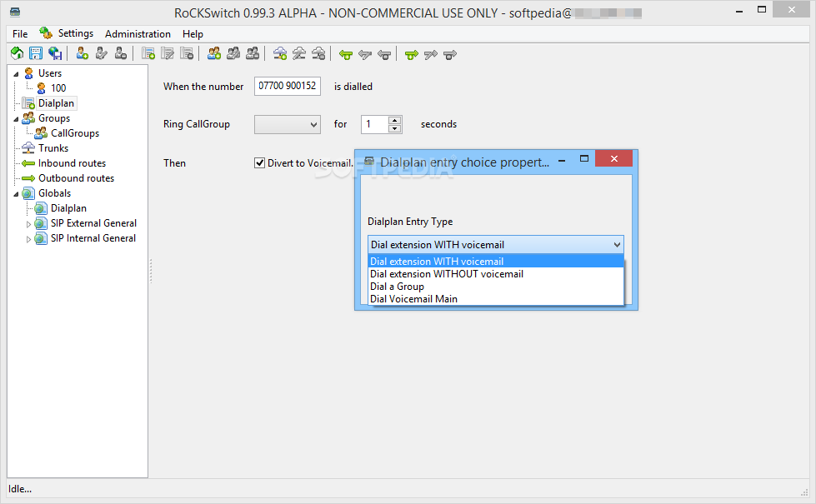Click the add trunk toolbar icon
The width and height of the screenshot is (816, 504).
point(280,53)
